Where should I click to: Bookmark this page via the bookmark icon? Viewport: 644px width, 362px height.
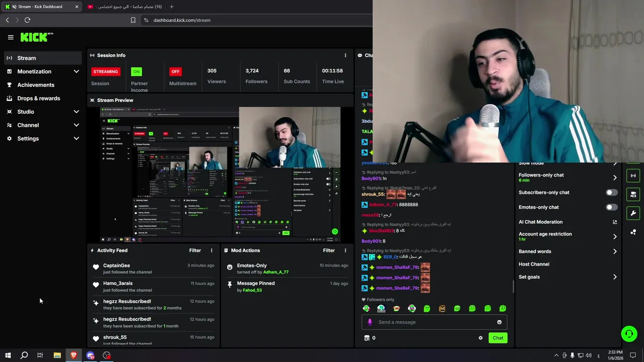pyautogui.click(x=133, y=20)
